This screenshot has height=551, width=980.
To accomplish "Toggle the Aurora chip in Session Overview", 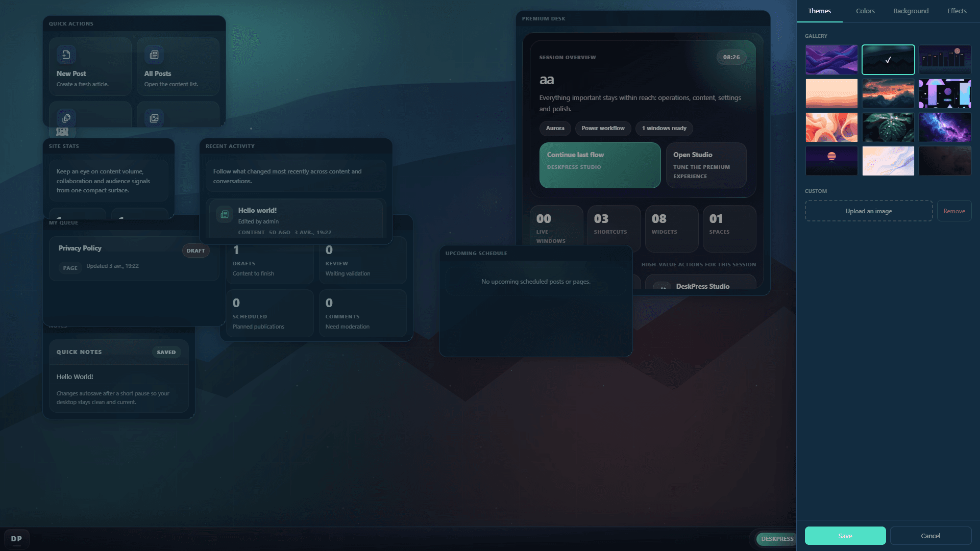I will (x=555, y=128).
